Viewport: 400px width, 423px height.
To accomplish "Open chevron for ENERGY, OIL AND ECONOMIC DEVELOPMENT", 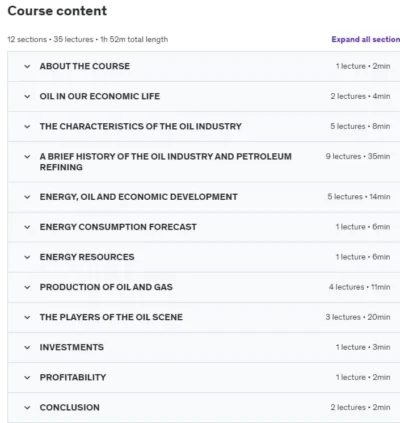I will pyautogui.click(x=27, y=197).
